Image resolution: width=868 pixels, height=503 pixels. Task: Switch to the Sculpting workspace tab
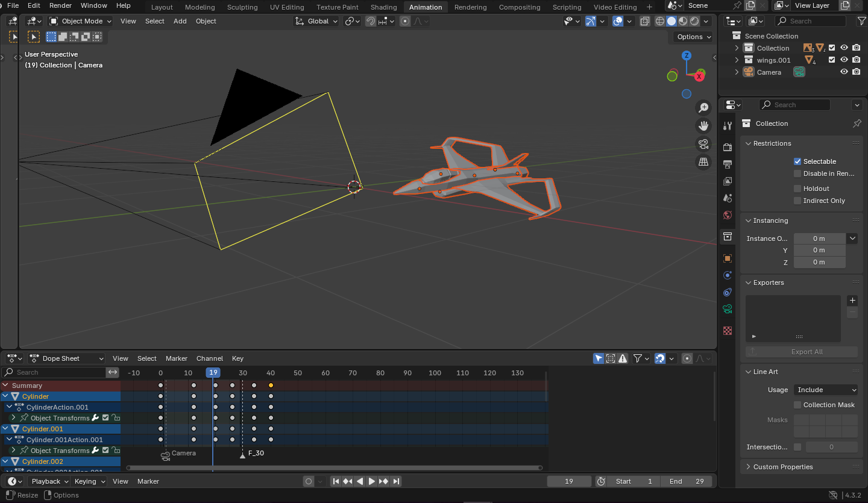click(x=242, y=7)
